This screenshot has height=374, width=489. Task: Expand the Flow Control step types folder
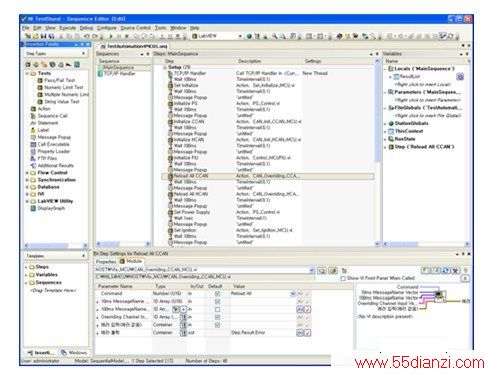27,173
